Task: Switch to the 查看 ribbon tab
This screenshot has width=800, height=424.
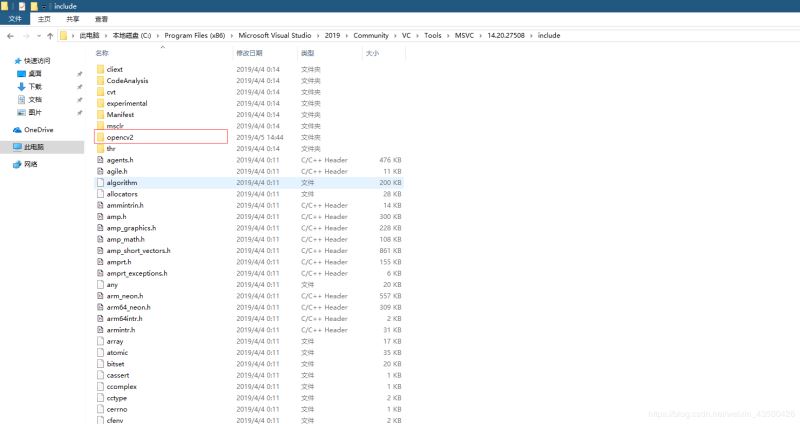Action: 101,19
